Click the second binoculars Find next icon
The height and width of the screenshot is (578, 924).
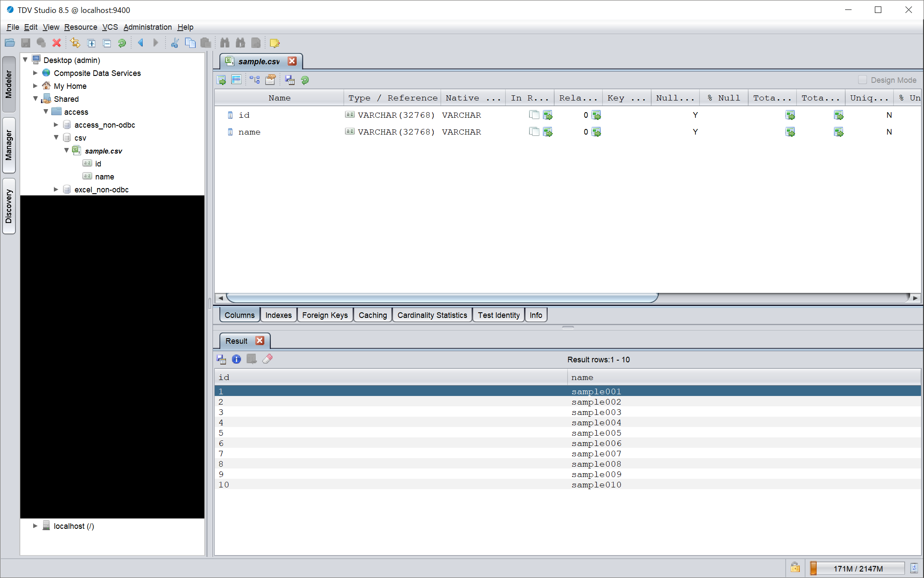pyautogui.click(x=240, y=43)
